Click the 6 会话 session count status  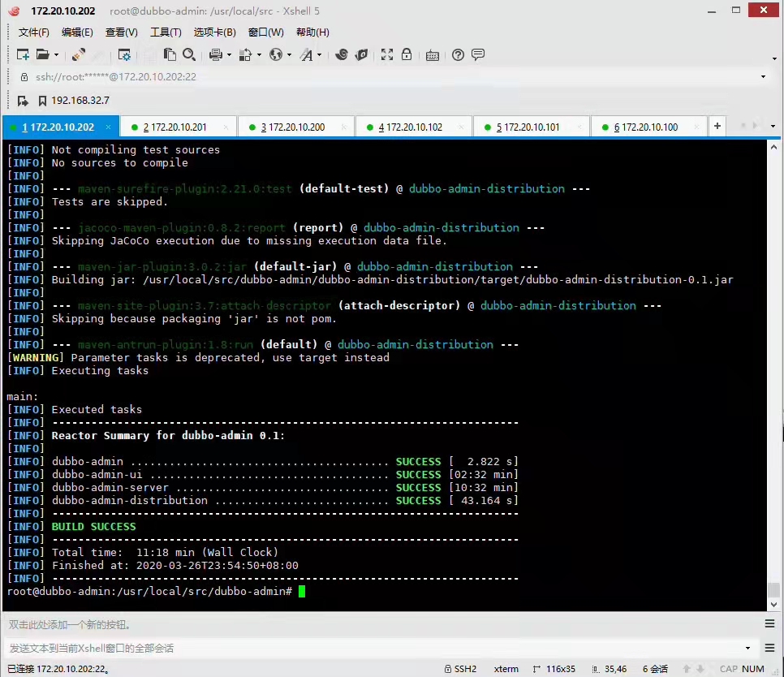pos(655,669)
